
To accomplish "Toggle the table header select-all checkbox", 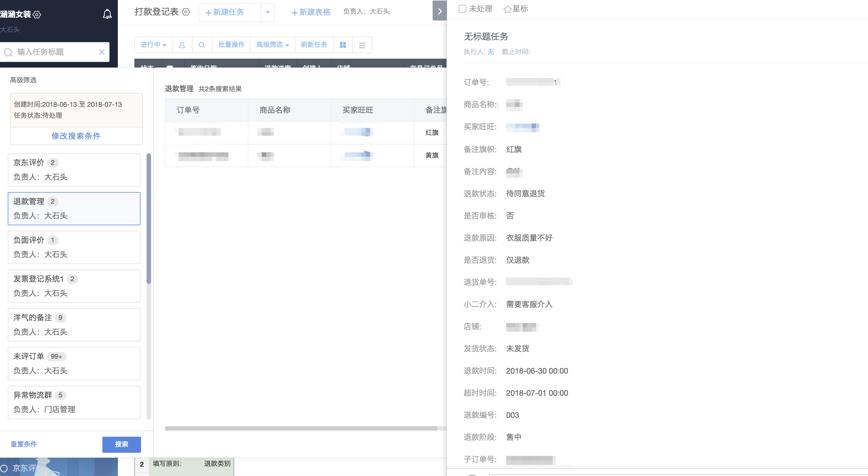I will pos(170,66).
